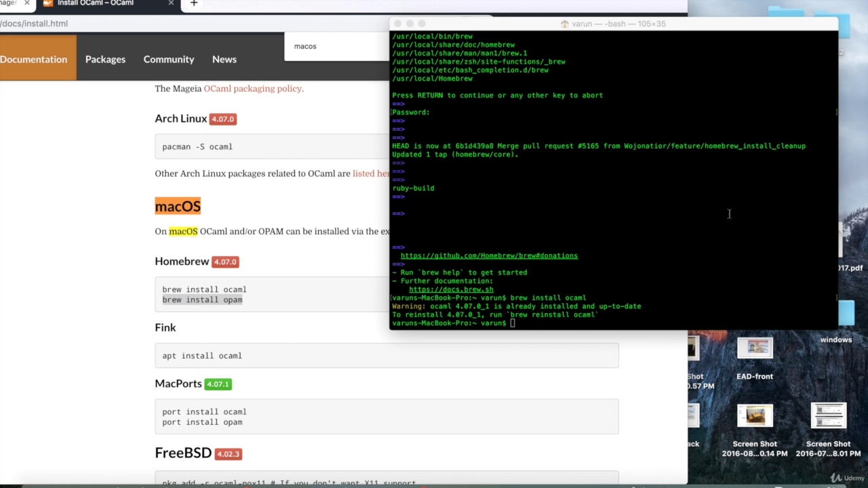Close the Terminal window via red button
Screen dimensions: 868x488
(398, 24)
